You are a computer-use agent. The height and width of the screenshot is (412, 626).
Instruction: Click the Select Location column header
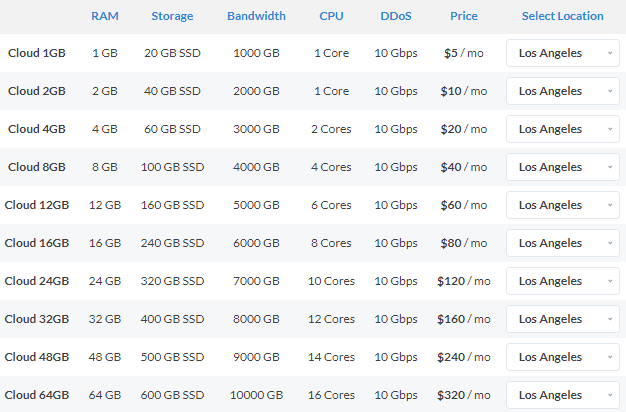562,16
